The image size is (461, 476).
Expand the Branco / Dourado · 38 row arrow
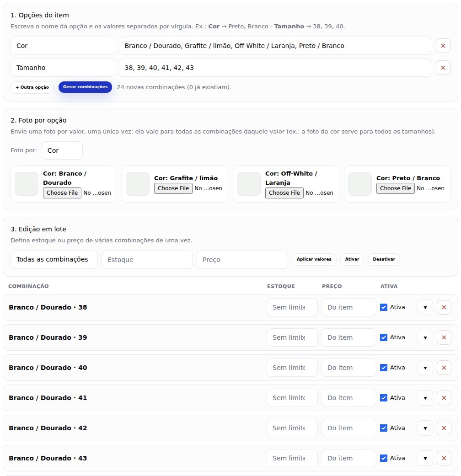[425, 307]
